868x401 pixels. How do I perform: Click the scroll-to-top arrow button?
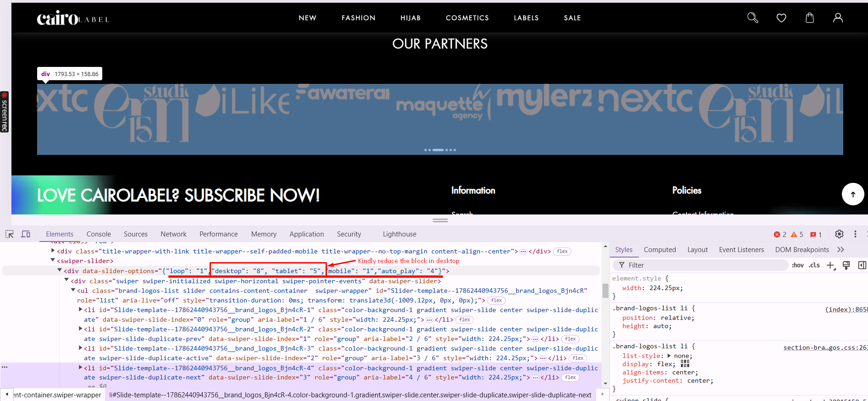click(x=853, y=194)
